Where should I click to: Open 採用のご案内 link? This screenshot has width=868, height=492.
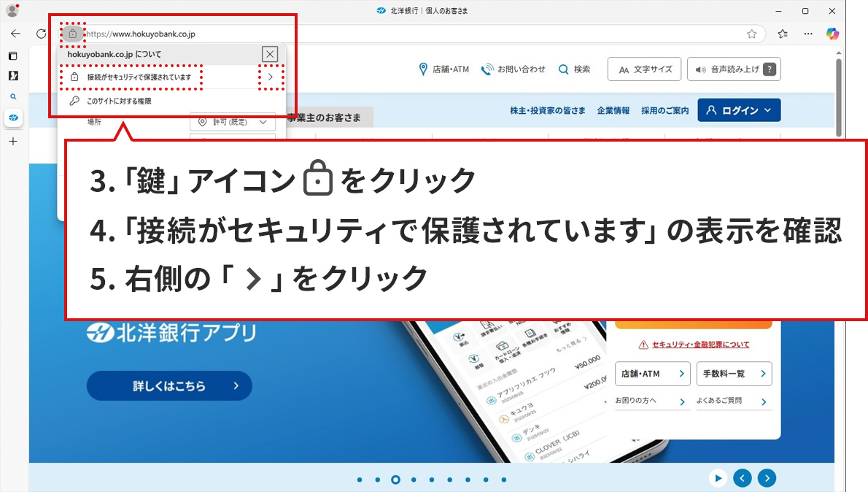coord(664,110)
